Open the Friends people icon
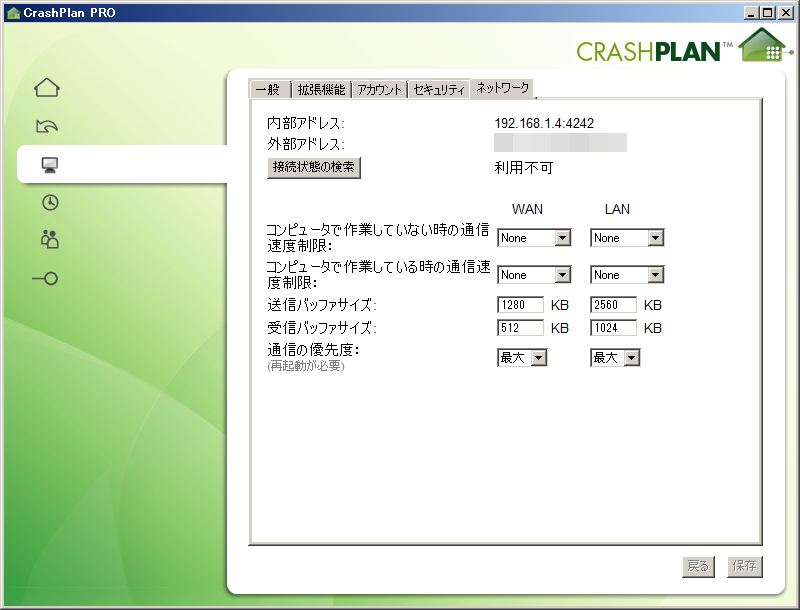 click(49, 240)
